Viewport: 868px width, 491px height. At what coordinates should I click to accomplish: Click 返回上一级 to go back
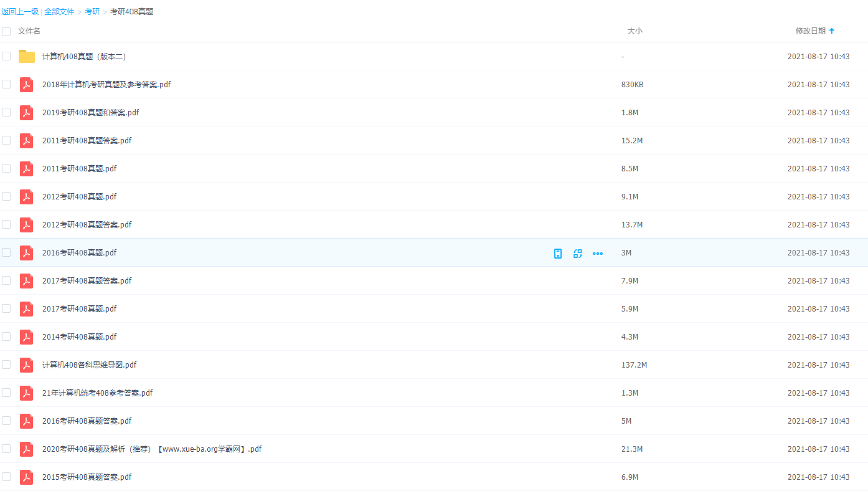pyautogui.click(x=20, y=12)
